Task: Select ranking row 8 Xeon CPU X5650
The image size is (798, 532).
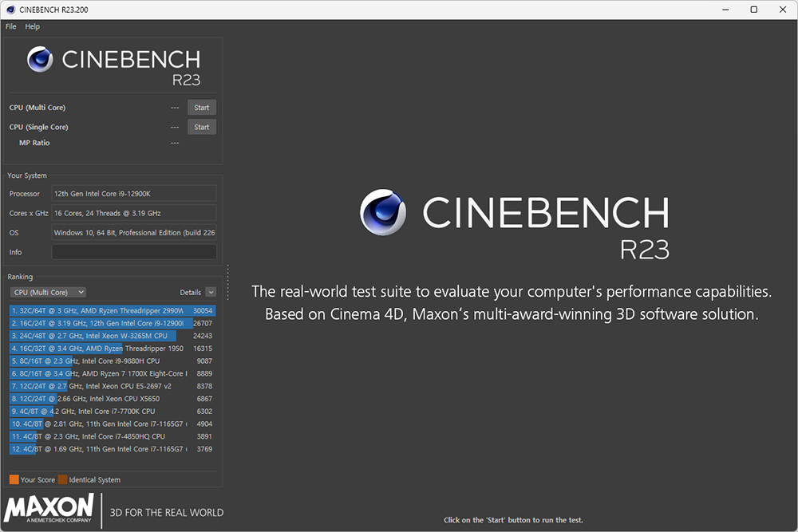Action: 113,399
